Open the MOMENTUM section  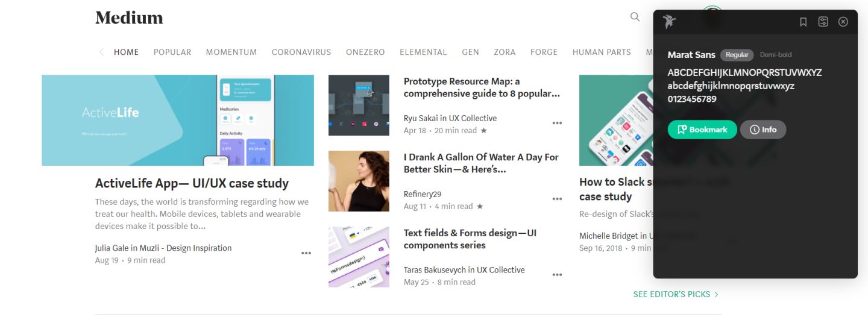click(x=231, y=52)
